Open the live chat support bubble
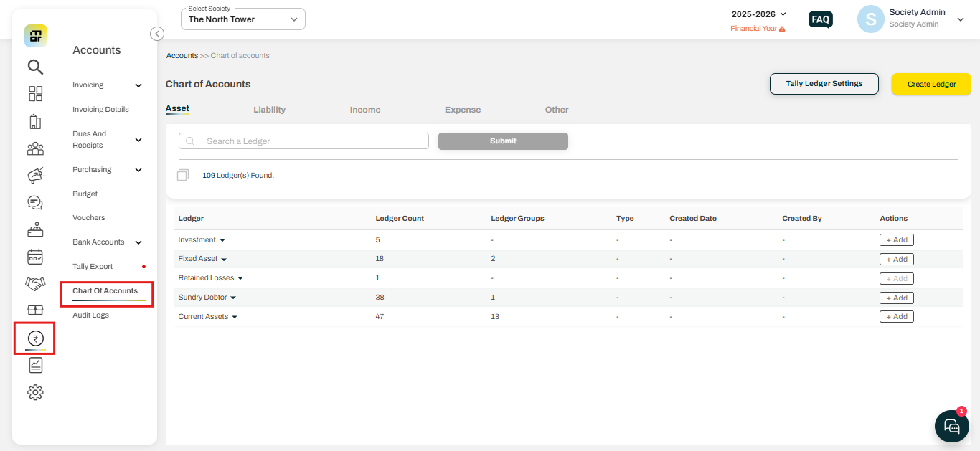The width and height of the screenshot is (980, 451). [x=952, y=426]
